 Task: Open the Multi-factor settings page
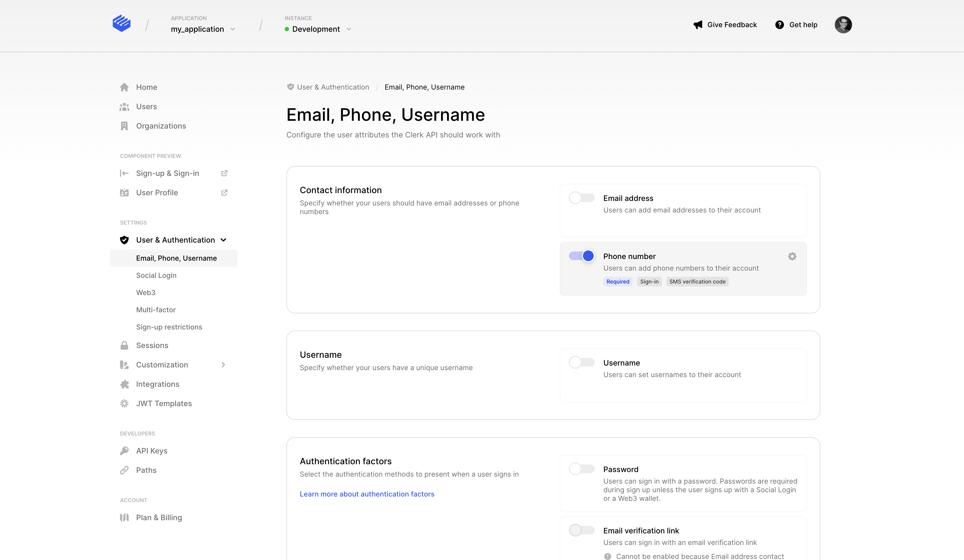pyautogui.click(x=156, y=310)
